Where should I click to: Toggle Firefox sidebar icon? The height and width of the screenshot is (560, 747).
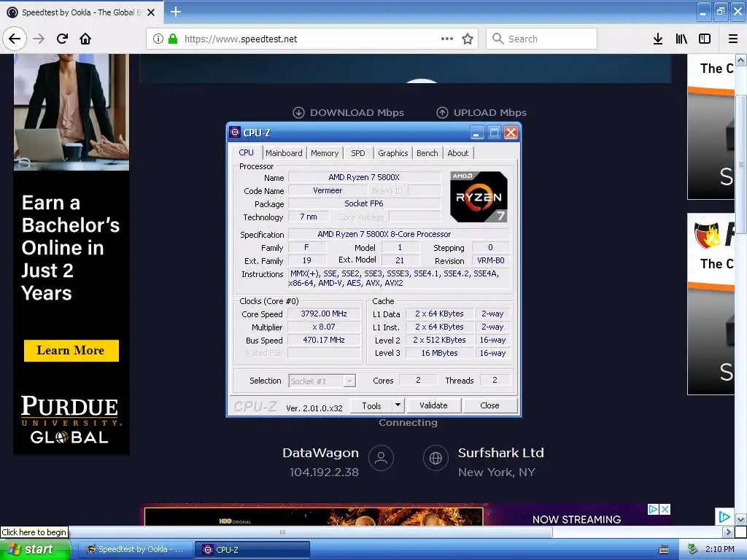pyautogui.click(x=705, y=39)
